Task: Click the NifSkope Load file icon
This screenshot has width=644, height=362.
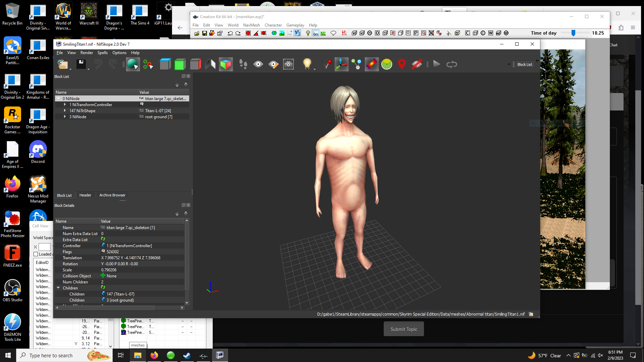Action: coord(63,64)
